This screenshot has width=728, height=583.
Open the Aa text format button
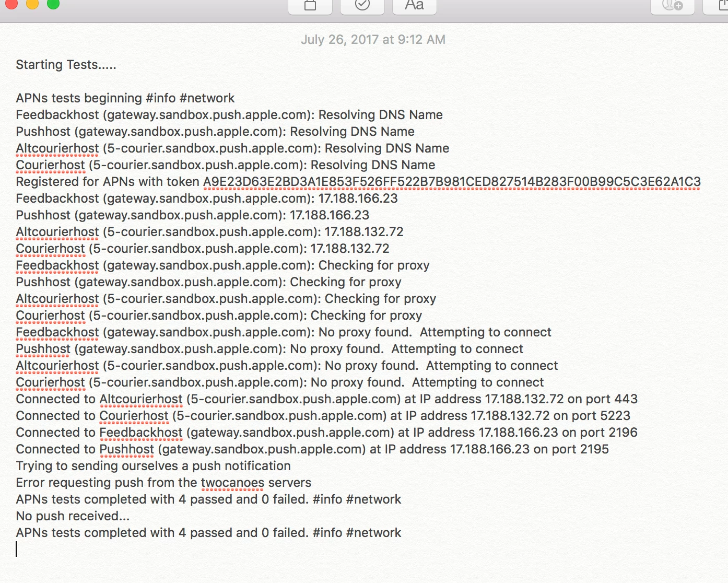414,6
